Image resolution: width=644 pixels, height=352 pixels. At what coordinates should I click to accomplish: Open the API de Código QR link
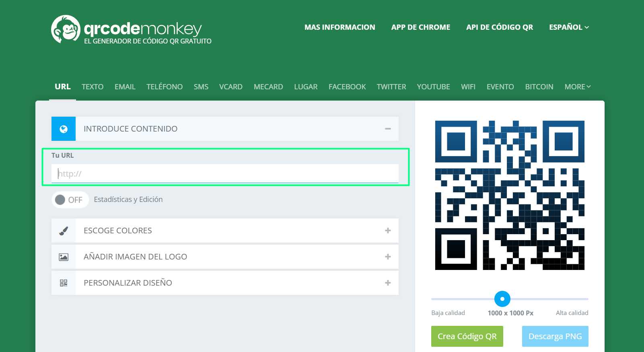tap(500, 27)
